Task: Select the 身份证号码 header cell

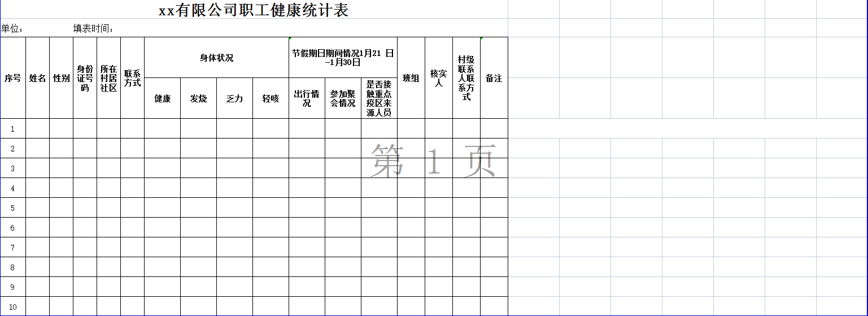Action: click(85, 78)
